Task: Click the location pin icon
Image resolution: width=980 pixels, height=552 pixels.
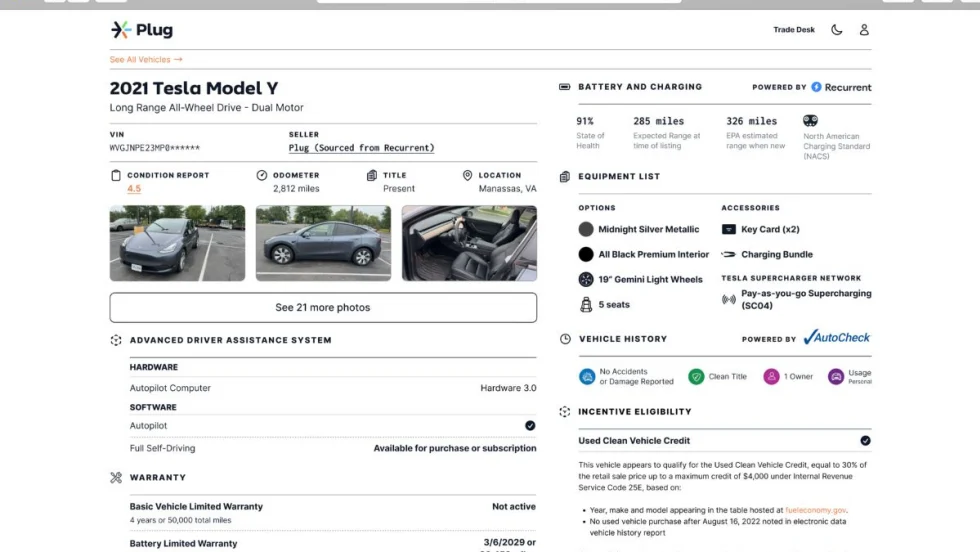Action: (468, 175)
